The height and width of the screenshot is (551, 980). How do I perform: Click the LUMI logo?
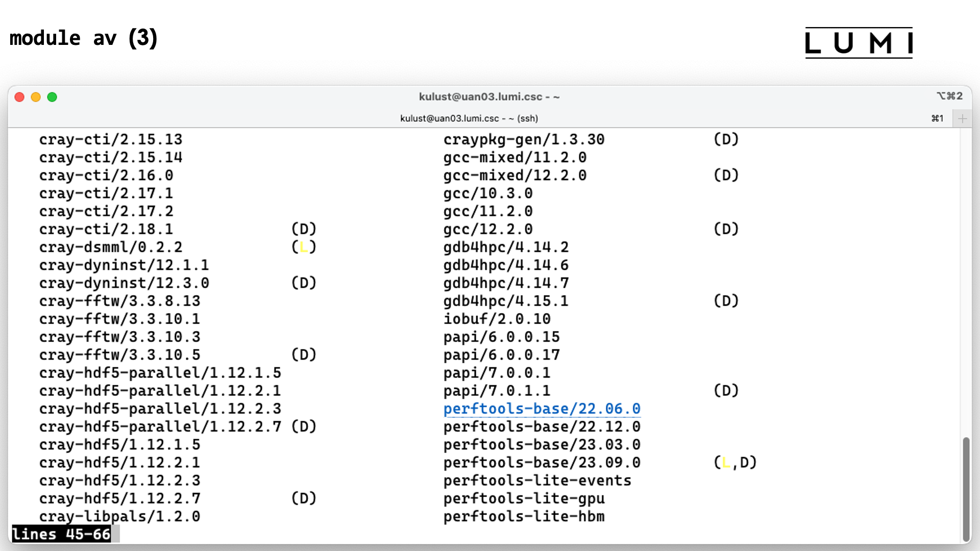(x=859, y=43)
